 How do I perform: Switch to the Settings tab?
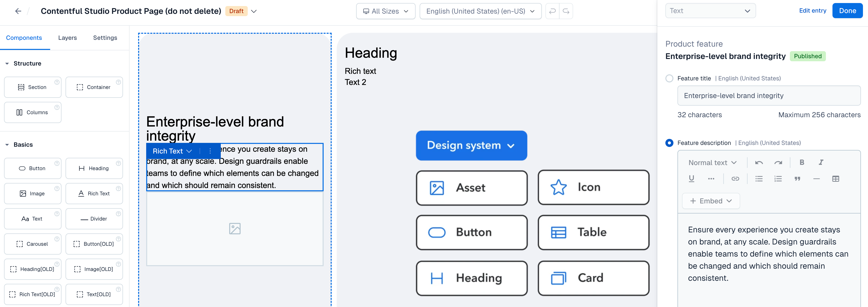(x=105, y=38)
